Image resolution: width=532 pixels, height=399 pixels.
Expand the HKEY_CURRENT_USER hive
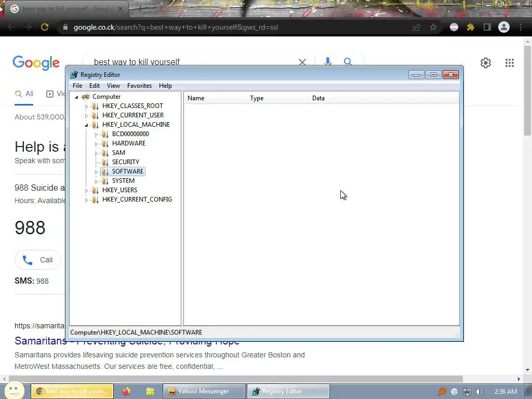point(86,116)
